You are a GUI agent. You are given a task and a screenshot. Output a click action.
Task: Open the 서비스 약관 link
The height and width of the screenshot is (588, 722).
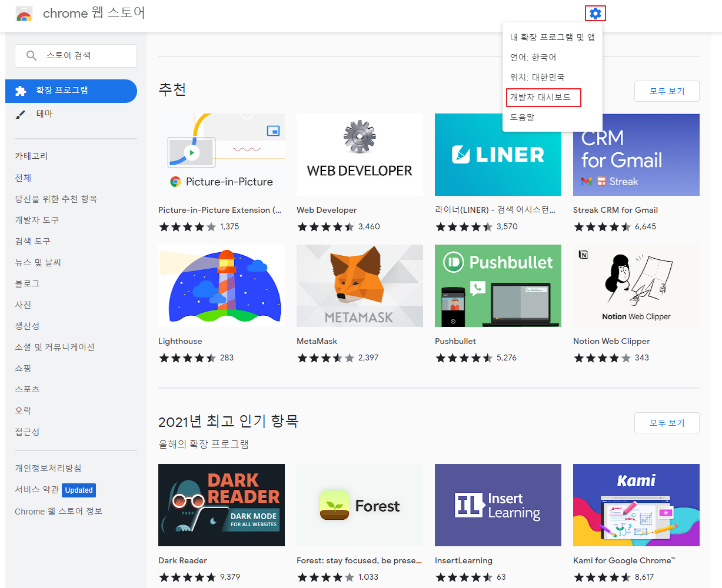(x=37, y=489)
